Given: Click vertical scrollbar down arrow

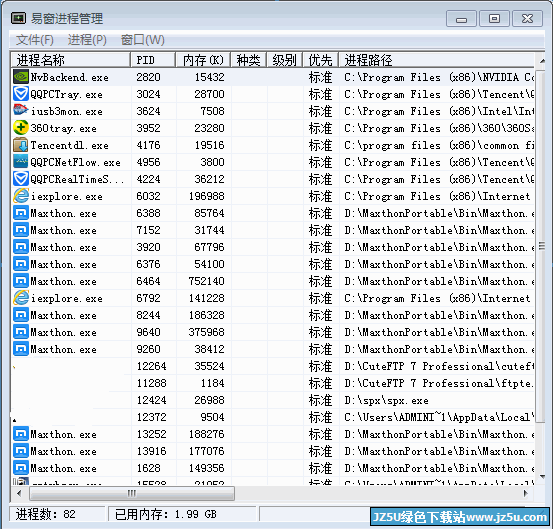Looking at the screenshot, I should (542, 477).
